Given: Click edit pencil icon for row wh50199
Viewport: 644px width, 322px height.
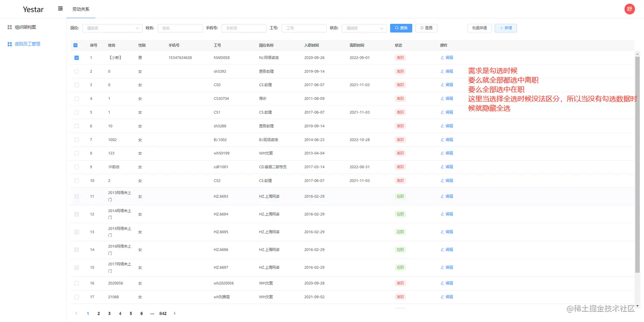Looking at the screenshot, I should pyautogui.click(x=442, y=153).
